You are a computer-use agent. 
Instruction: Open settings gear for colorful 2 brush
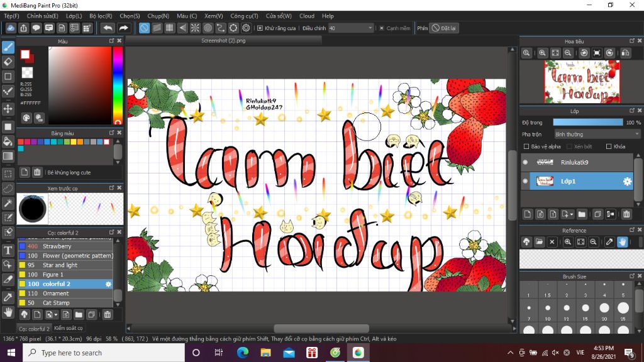[108, 284]
